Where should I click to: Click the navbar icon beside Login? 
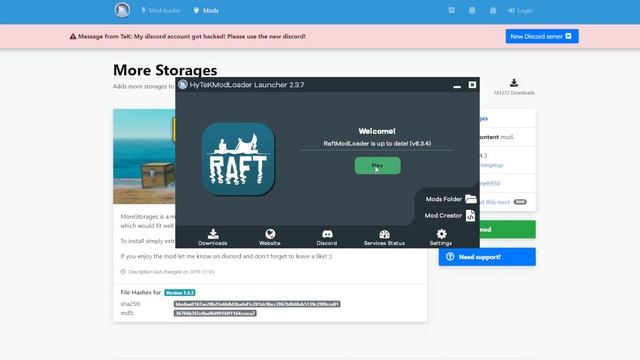tap(493, 11)
